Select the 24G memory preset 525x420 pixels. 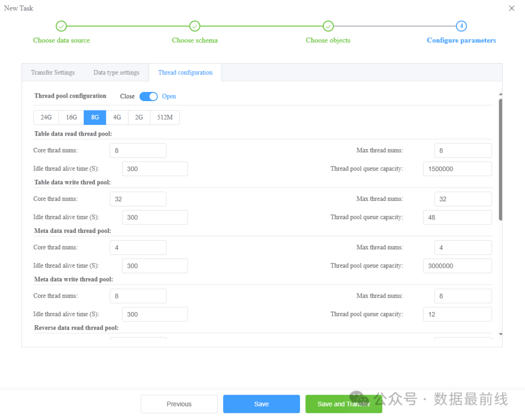(x=46, y=118)
